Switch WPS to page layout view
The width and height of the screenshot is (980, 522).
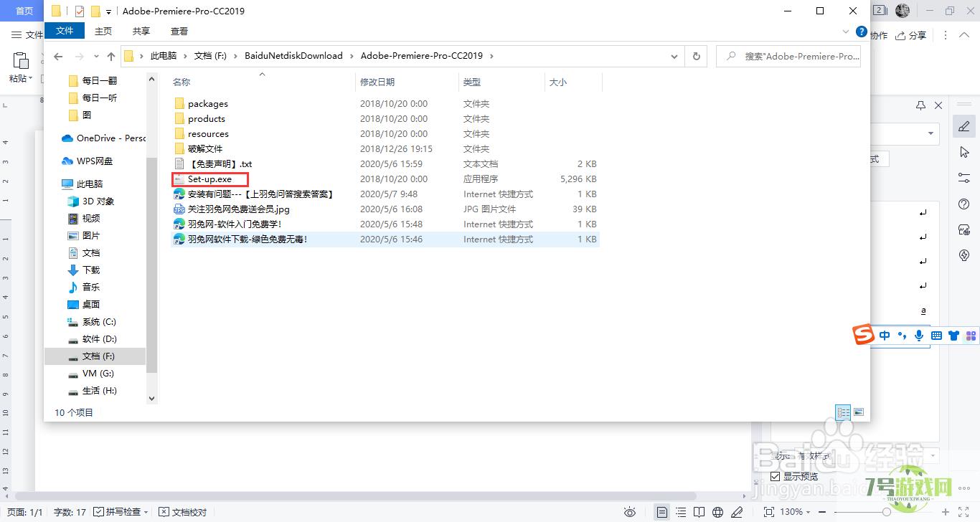pyautogui.click(x=661, y=512)
